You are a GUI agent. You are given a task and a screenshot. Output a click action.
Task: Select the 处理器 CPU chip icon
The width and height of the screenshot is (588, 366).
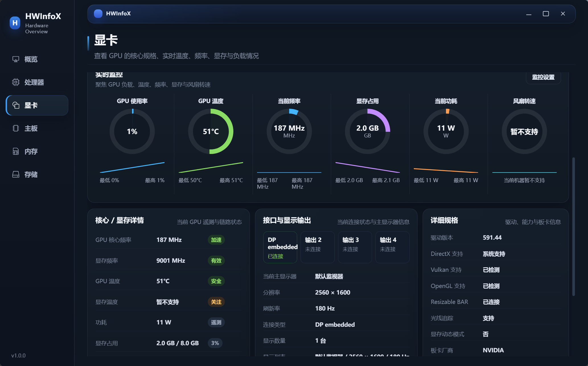coord(16,82)
